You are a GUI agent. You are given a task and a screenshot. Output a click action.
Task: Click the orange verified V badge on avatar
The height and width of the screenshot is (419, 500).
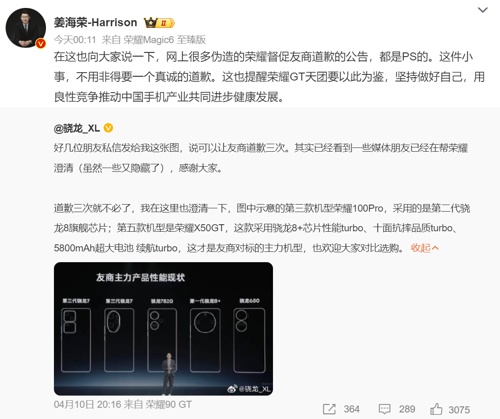point(41,43)
